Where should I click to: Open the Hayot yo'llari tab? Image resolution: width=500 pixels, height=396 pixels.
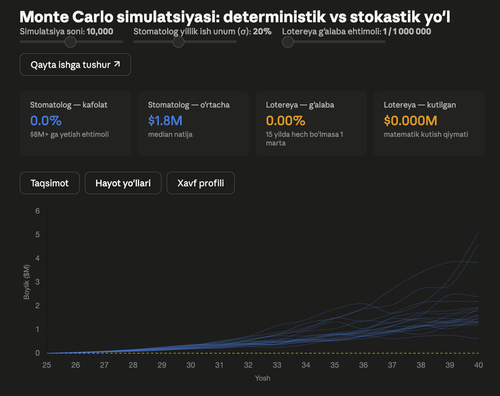point(123,183)
